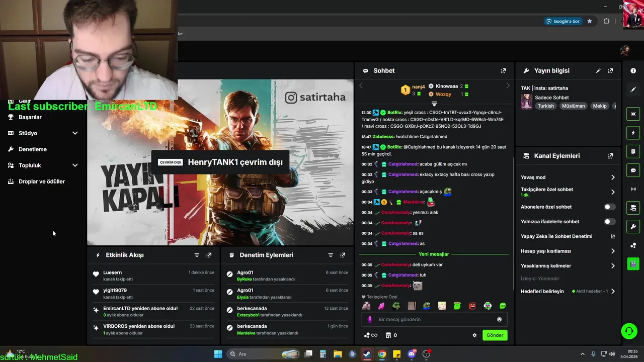The height and width of the screenshot is (362, 644).
Task: Open the info icon in right sidebar
Action: coord(633,71)
